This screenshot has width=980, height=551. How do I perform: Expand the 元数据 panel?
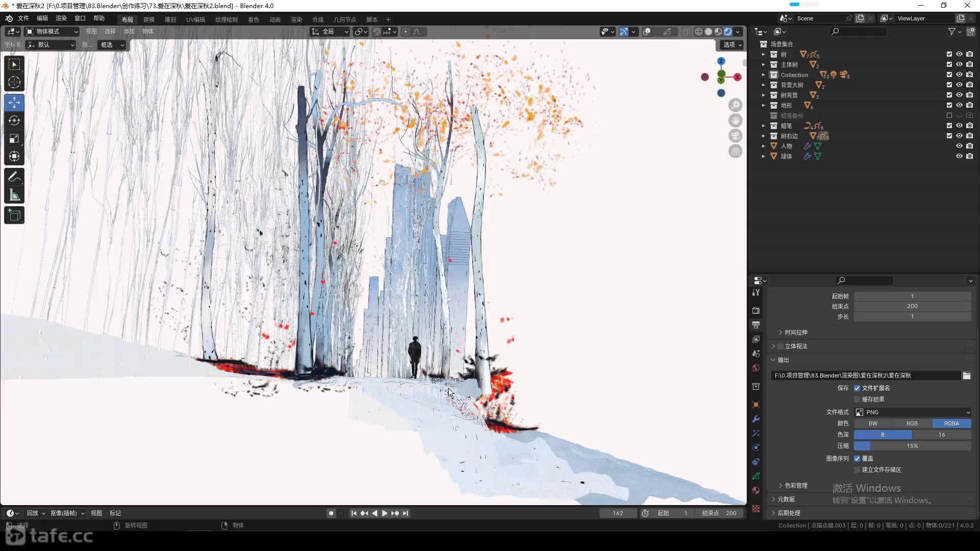pos(786,499)
